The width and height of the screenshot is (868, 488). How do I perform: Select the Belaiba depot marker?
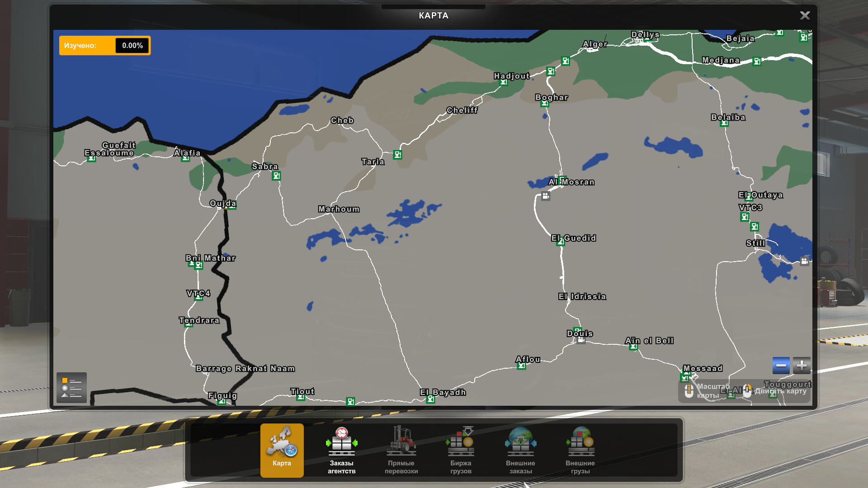(x=724, y=122)
